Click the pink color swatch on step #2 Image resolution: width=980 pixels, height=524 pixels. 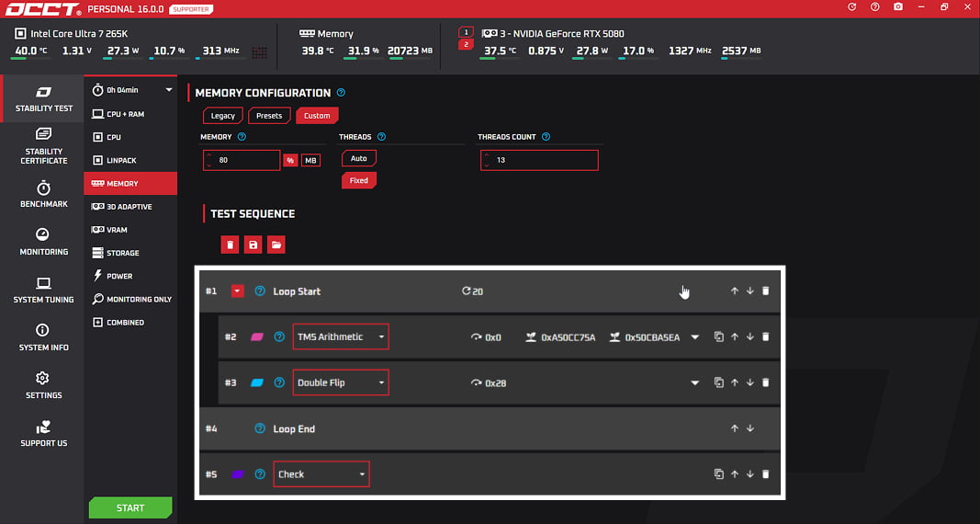click(x=257, y=337)
